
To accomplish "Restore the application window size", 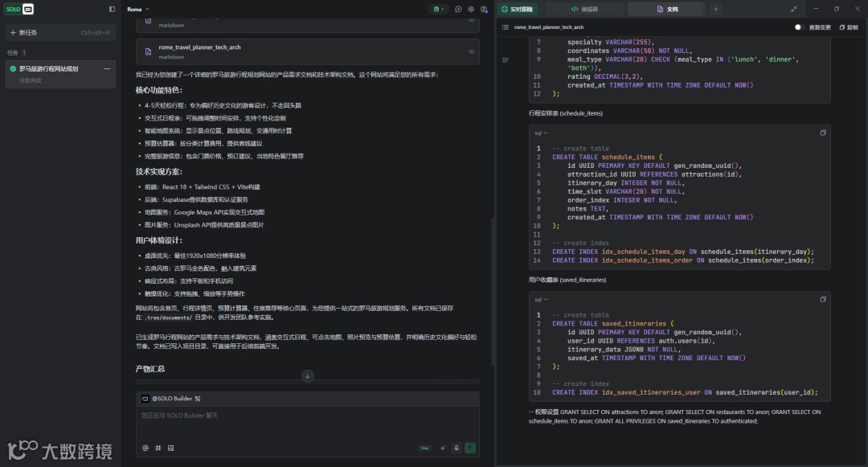I will tap(837, 9).
